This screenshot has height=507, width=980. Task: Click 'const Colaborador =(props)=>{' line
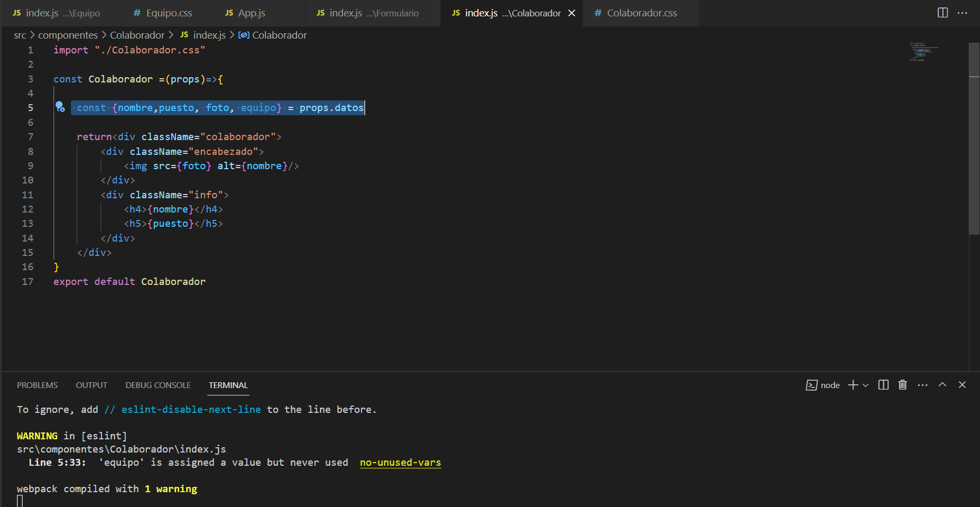[x=138, y=79]
